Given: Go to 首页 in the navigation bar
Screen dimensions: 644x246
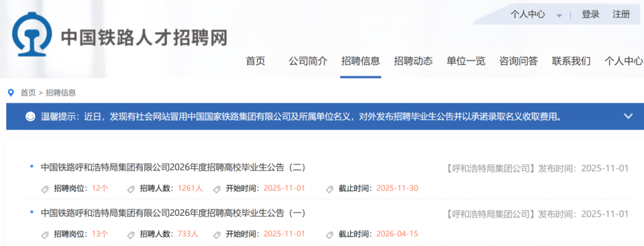Looking at the screenshot, I should click(256, 61).
